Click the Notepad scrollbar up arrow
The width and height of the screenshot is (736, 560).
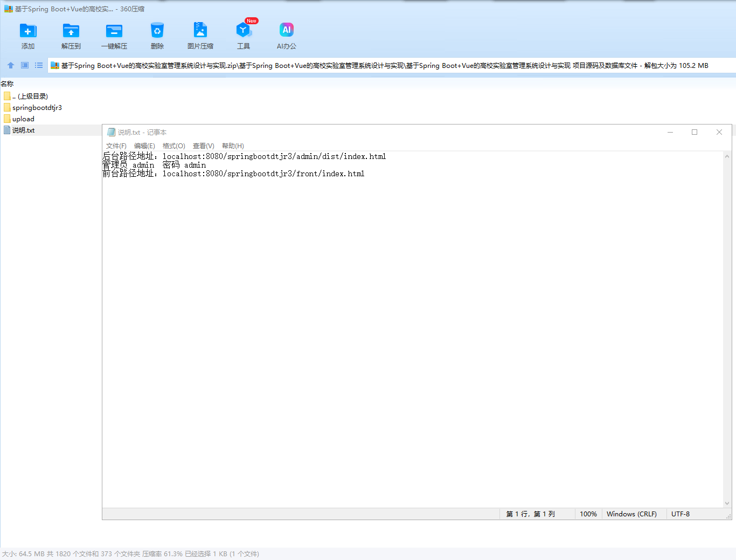pos(727,156)
